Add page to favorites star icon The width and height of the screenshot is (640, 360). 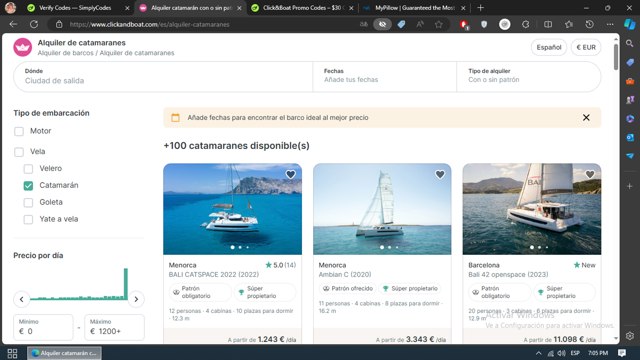tap(439, 24)
